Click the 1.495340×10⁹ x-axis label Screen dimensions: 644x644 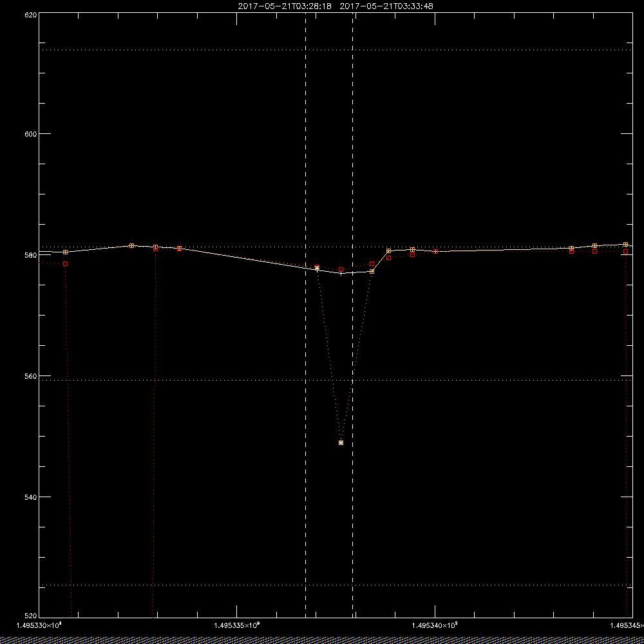(x=435, y=625)
